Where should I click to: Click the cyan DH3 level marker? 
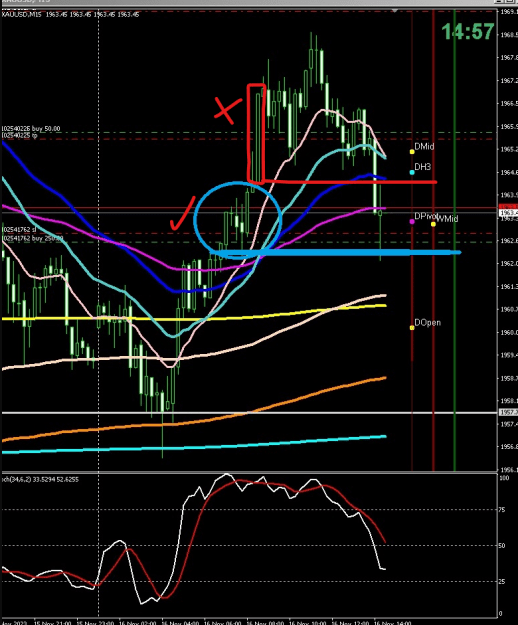pos(412,173)
